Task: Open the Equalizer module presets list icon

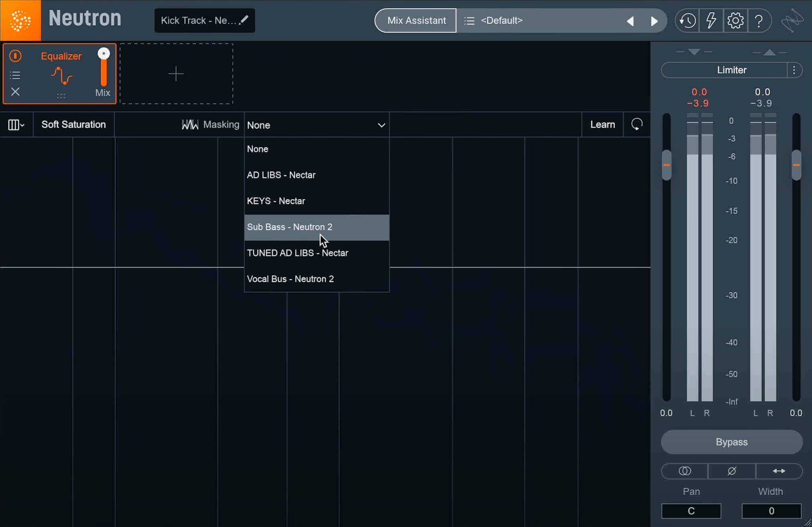Action: [15, 75]
